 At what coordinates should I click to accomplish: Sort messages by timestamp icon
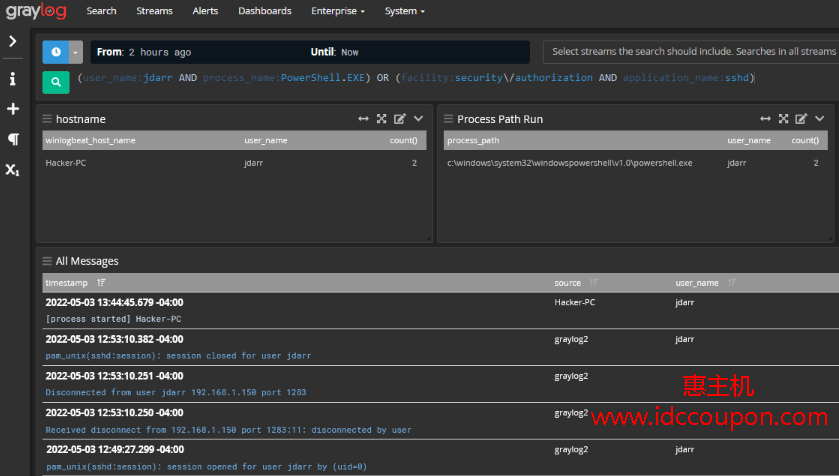click(x=101, y=283)
